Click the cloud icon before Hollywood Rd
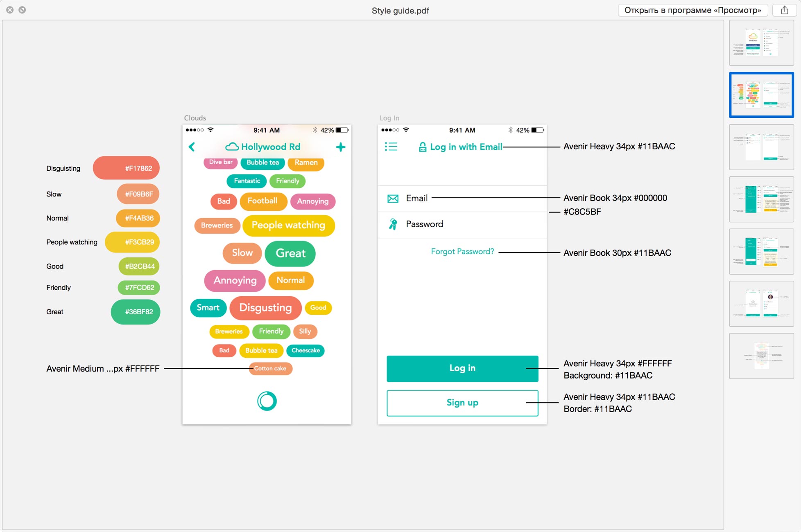The height and width of the screenshot is (532, 801). pyautogui.click(x=232, y=147)
